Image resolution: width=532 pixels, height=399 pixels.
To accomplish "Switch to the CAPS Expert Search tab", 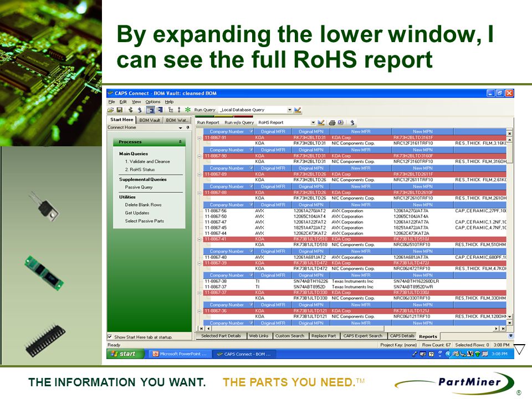I will tap(362, 336).
